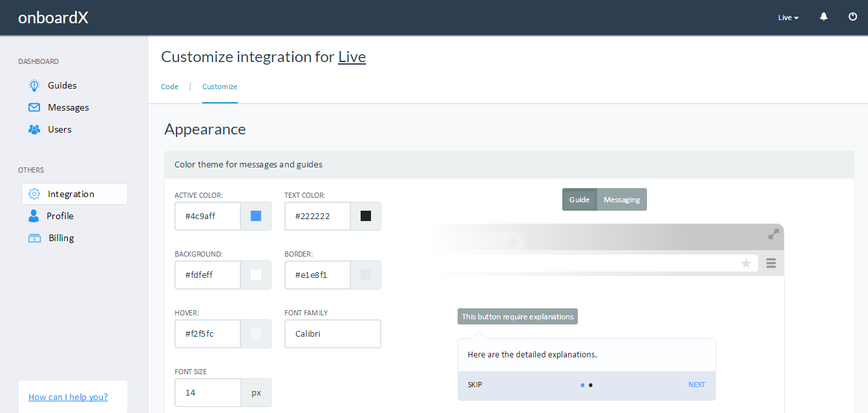Open the Live environment dropdown
This screenshot has height=413, width=868.
788,17
